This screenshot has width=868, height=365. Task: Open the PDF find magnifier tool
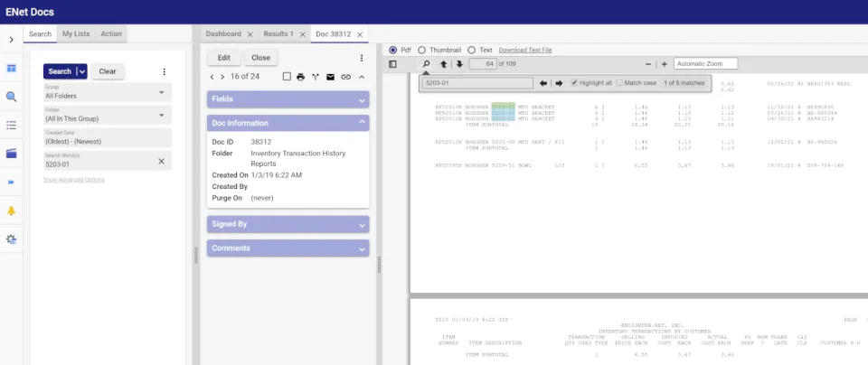(426, 64)
